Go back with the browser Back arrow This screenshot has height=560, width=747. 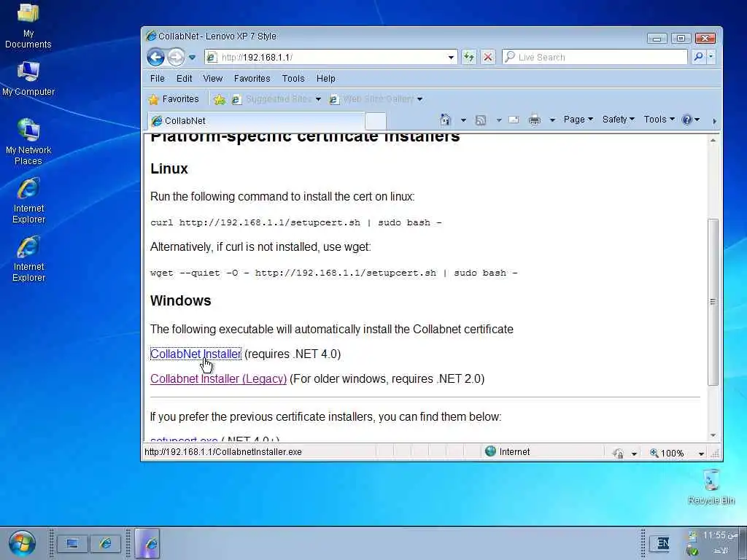click(155, 57)
